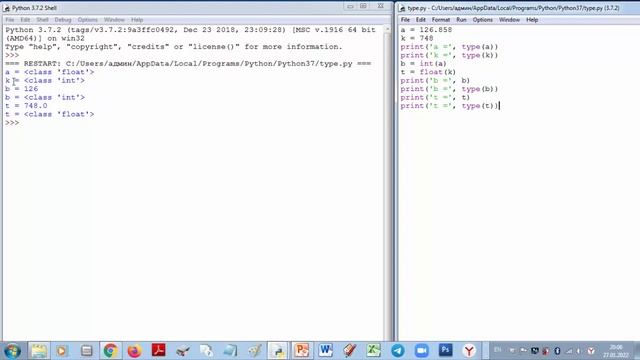Click the 't = float(k)' code line
Image resolution: width=640 pixels, height=360 pixels.
[428, 72]
